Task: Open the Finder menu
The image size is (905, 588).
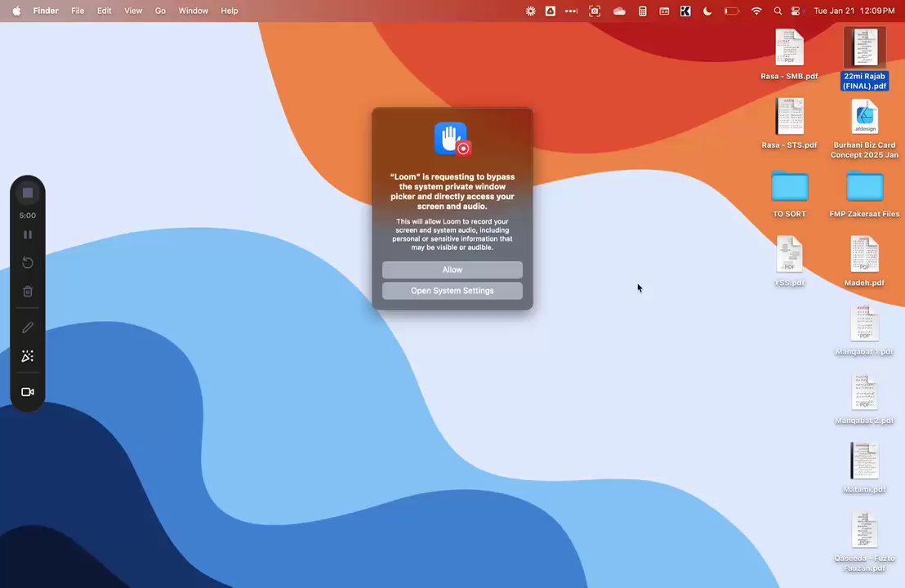Action: (x=46, y=11)
